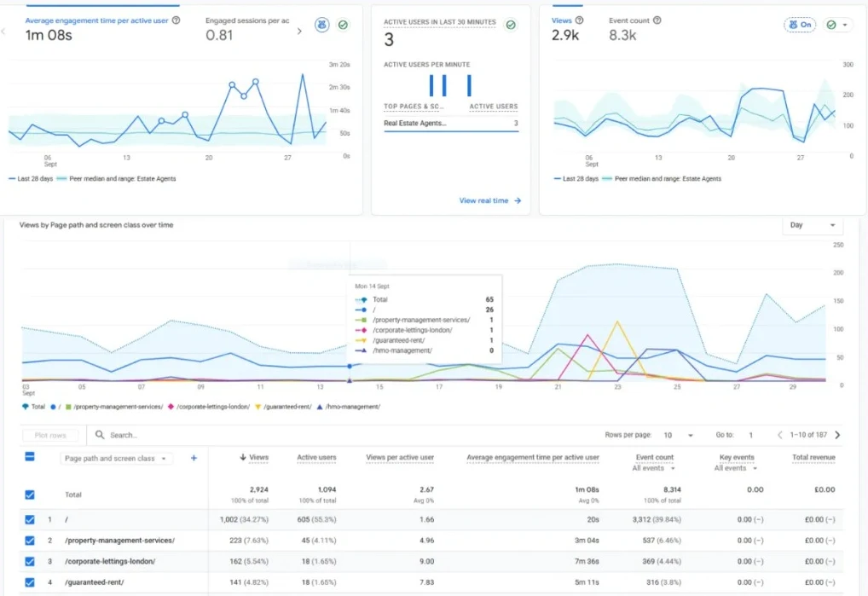The width and height of the screenshot is (868, 596).
Task: Open Event count All events dropdown
Action: click(654, 468)
